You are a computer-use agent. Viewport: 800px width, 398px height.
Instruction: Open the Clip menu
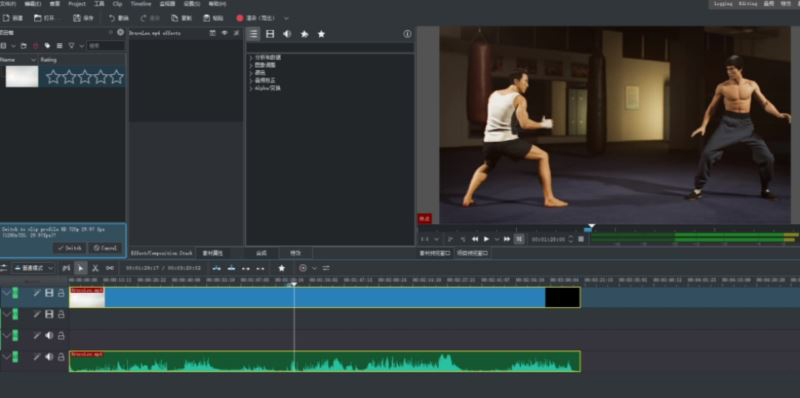point(117,4)
